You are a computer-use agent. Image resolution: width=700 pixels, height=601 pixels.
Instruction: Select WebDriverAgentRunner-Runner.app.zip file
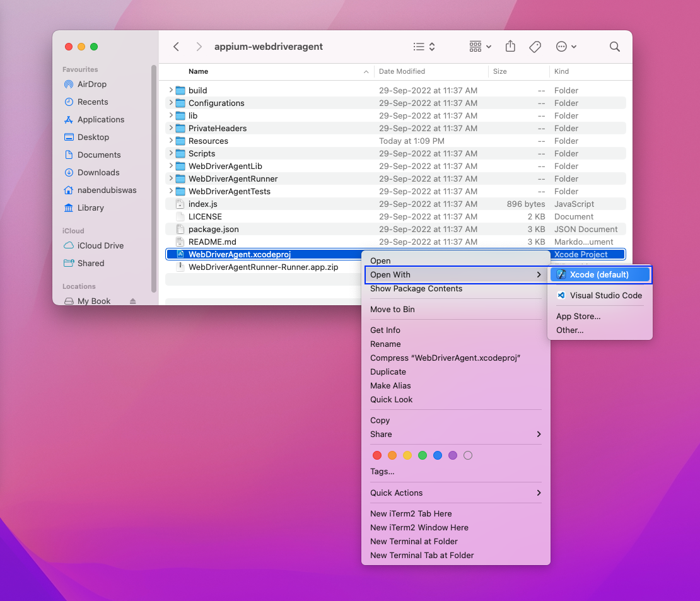tap(263, 267)
